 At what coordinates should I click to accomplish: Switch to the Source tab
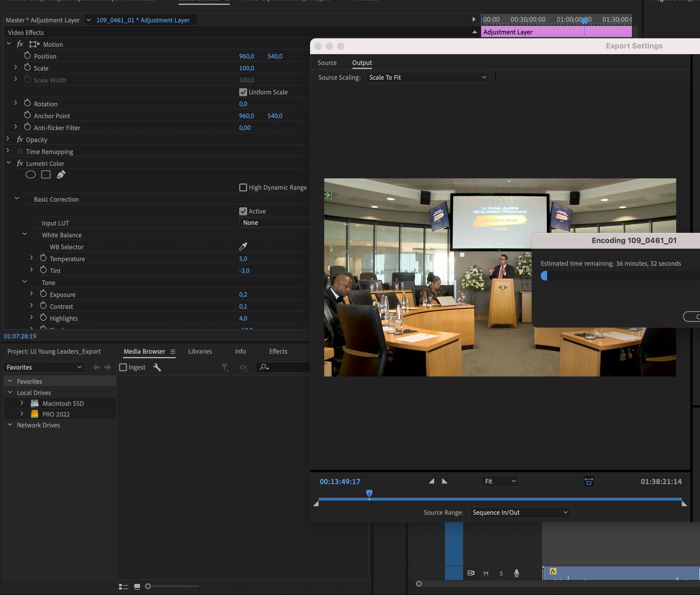(x=327, y=63)
